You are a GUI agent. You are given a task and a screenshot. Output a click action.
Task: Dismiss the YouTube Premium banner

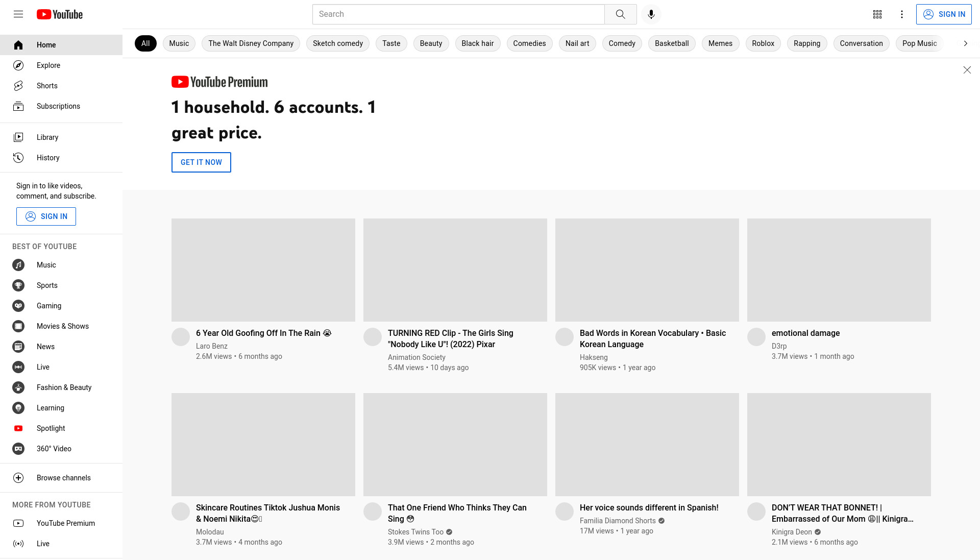[x=967, y=70]
